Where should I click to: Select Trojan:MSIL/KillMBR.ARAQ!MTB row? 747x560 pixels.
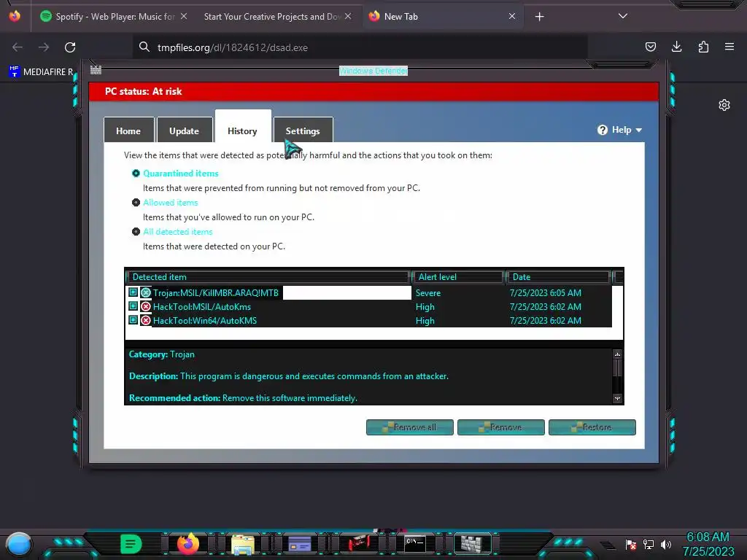[x=370, y=293]
